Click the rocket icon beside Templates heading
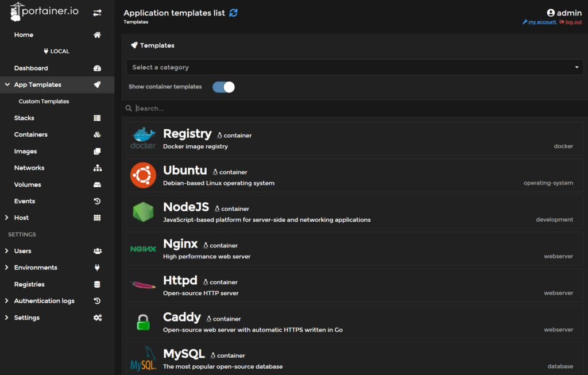The image size is (588, 375). pos(134,45)
